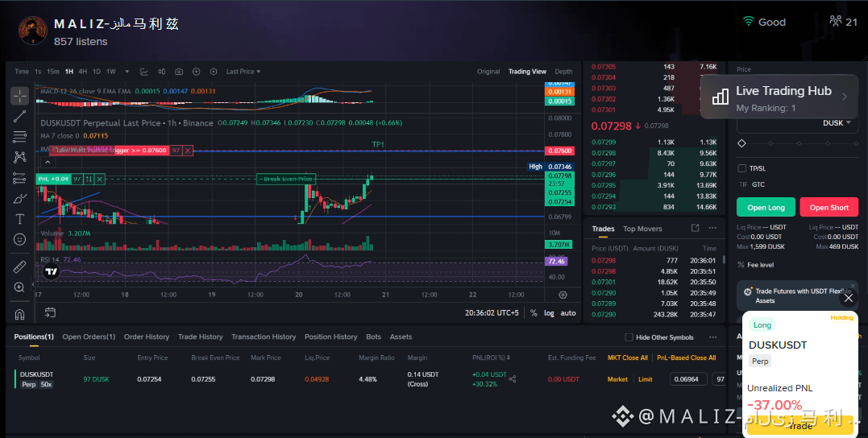The image size is (868, 438).
Task: Collapse the drawing toolbar side arrow
Action: (x=33, y=284)
